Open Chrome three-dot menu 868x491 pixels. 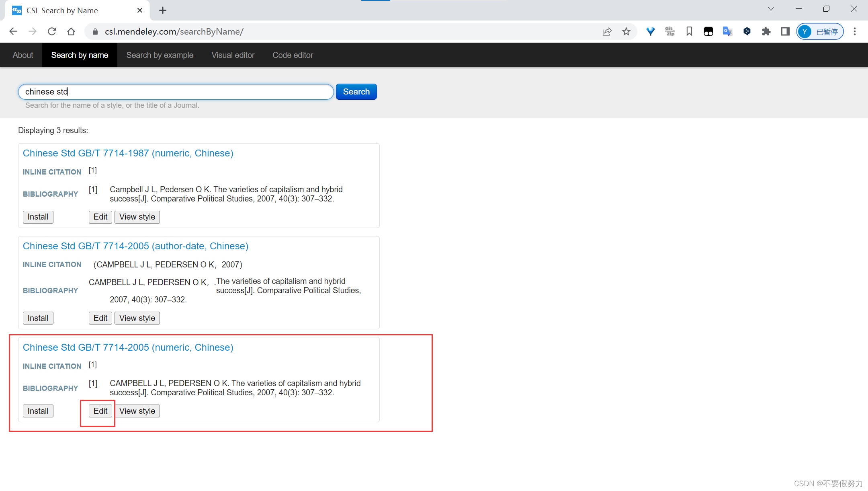click(855, 31)
